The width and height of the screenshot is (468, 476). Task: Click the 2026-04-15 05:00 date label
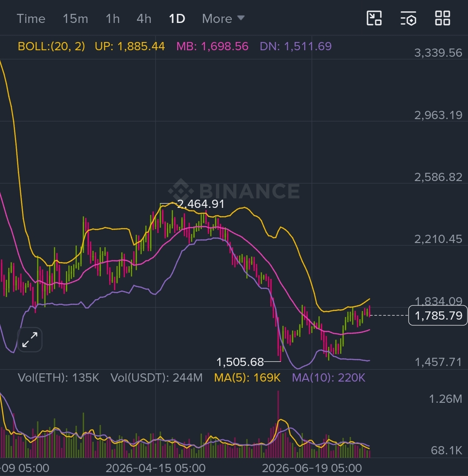[156, 468]
